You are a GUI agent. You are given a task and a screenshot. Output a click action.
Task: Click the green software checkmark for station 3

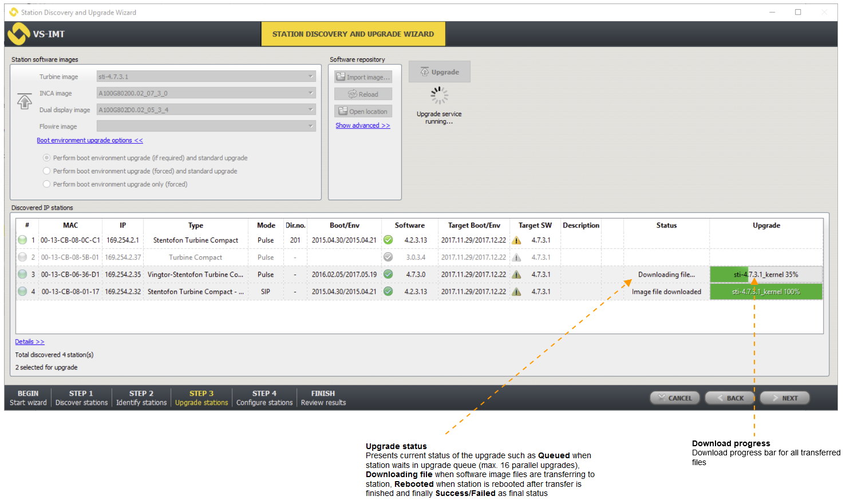click(388, 275)
